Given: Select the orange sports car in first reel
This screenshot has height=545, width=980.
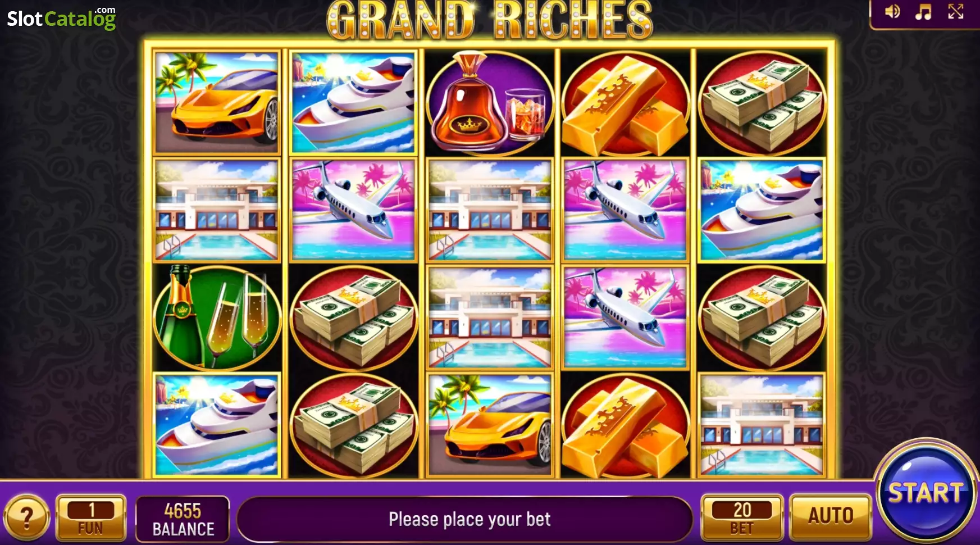Looking at the screenshot, I should 217,102.
